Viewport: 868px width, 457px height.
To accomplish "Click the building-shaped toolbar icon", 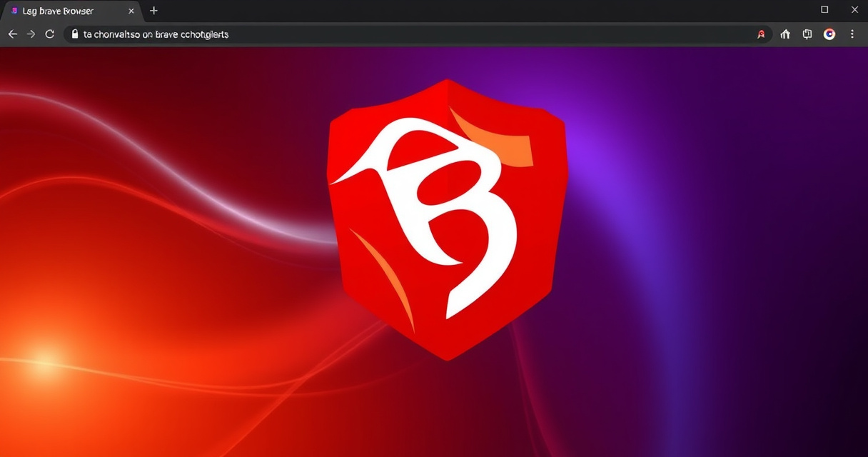I will pos(785,34).
